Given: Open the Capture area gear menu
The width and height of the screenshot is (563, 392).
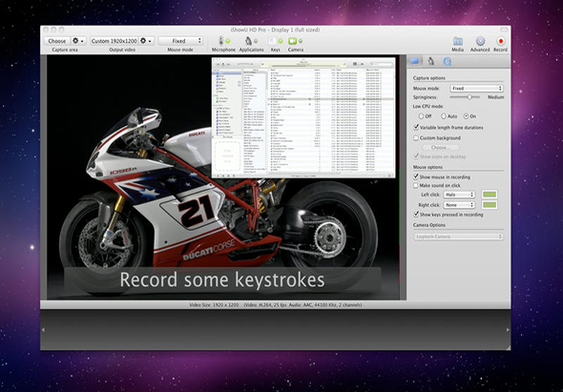Looking at the screenshot, I should (78, 41).
